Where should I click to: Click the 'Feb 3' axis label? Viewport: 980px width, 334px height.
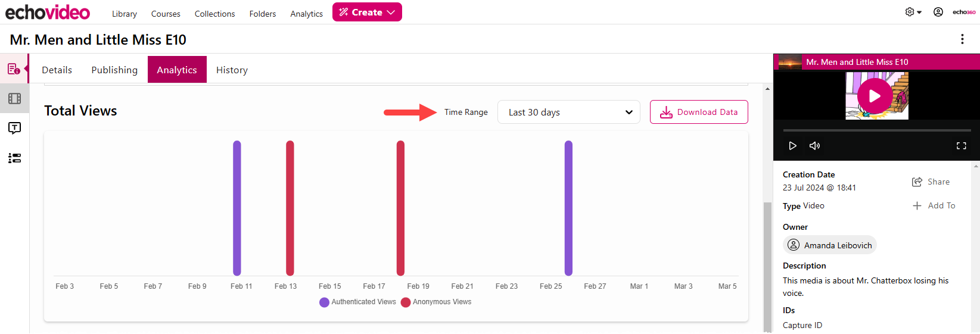(x=65, y=286)
